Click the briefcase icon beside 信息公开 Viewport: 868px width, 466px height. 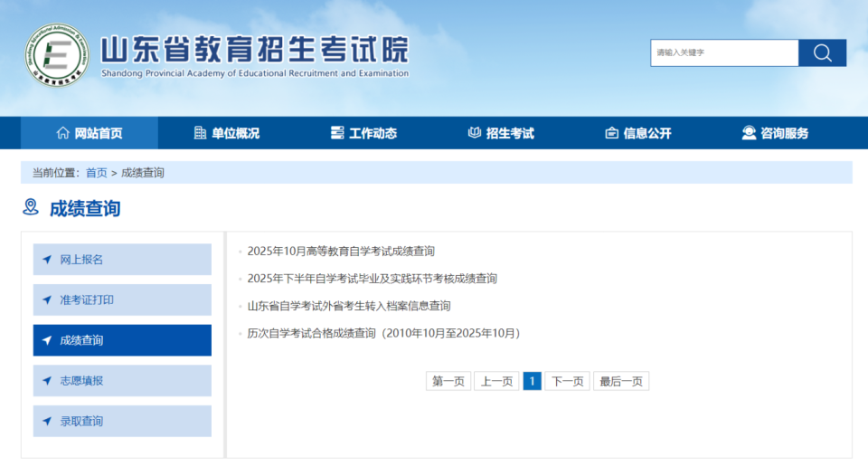[x=612, y=132]
